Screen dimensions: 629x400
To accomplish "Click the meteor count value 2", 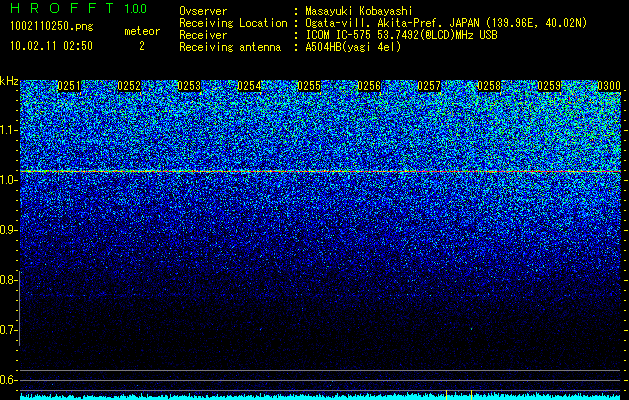I will (142, 46).
